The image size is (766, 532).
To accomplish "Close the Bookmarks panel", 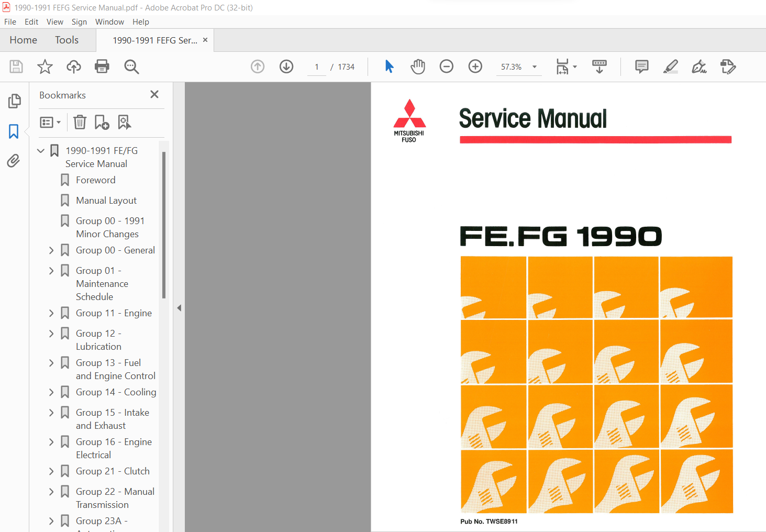I will tap(154, 94).
